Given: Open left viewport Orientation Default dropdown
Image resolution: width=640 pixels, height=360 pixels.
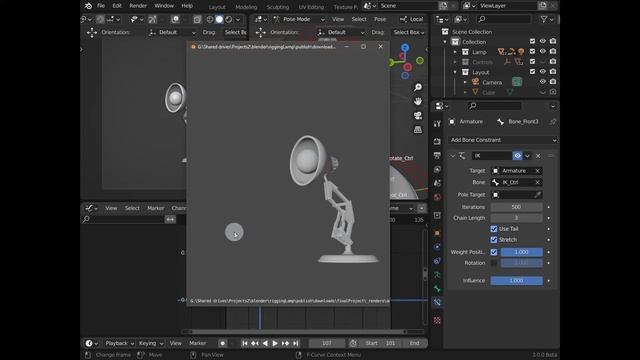Looking at the screenshot, I should [x=172, y=32].
